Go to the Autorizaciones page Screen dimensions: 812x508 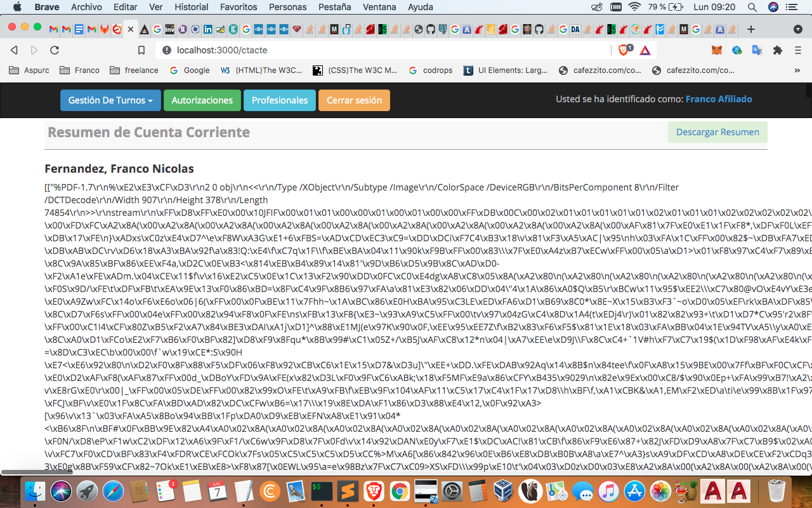coord(202,100)
